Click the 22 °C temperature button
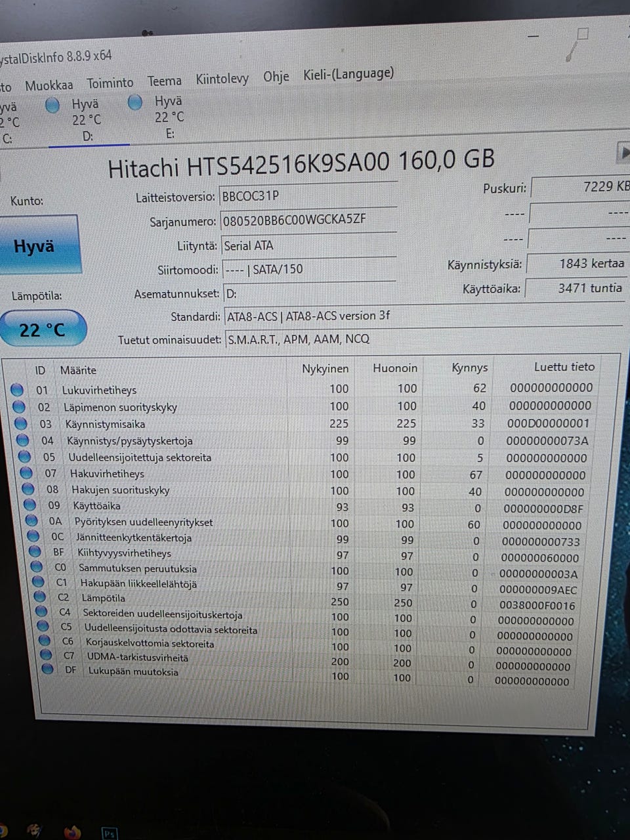The image size is (630, 840). pyautogui.click(x=42, y=329)
